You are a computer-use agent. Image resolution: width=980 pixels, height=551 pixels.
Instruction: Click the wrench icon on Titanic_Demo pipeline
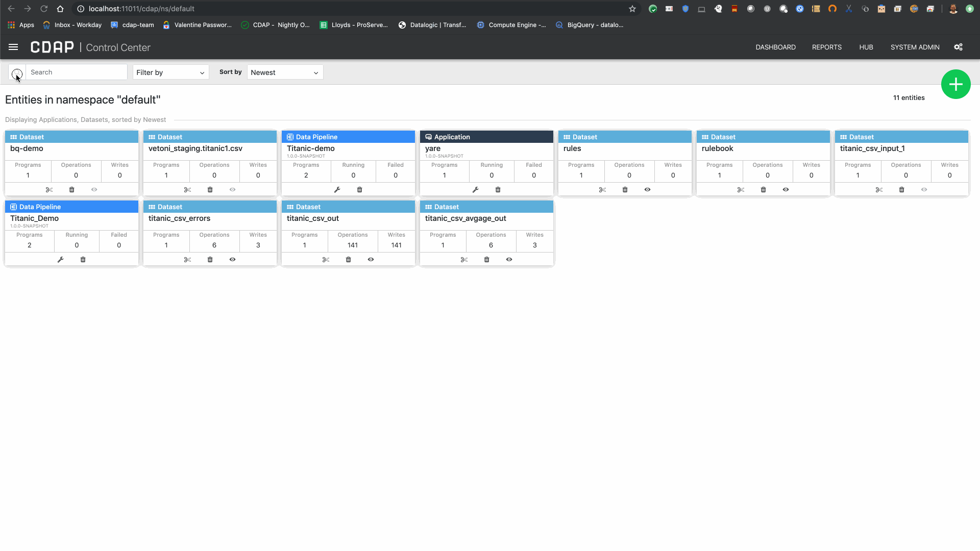coord(60,260)
